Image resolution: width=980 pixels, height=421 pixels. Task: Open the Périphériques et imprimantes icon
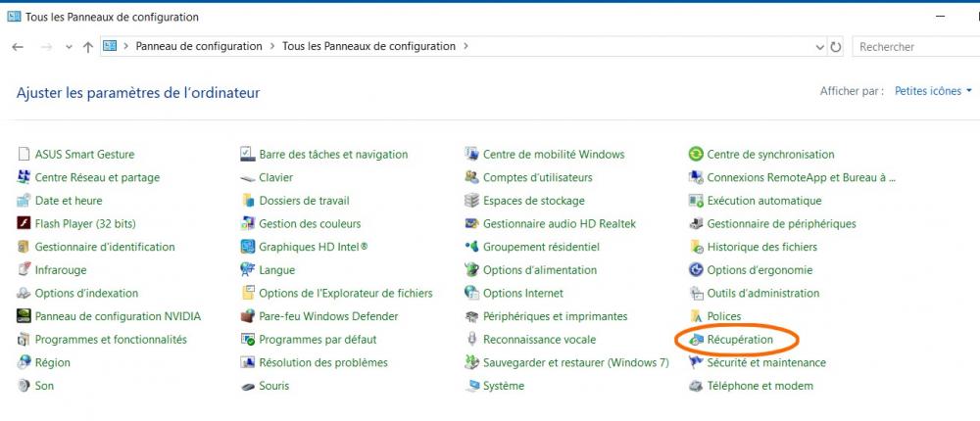tap(472, 316)
